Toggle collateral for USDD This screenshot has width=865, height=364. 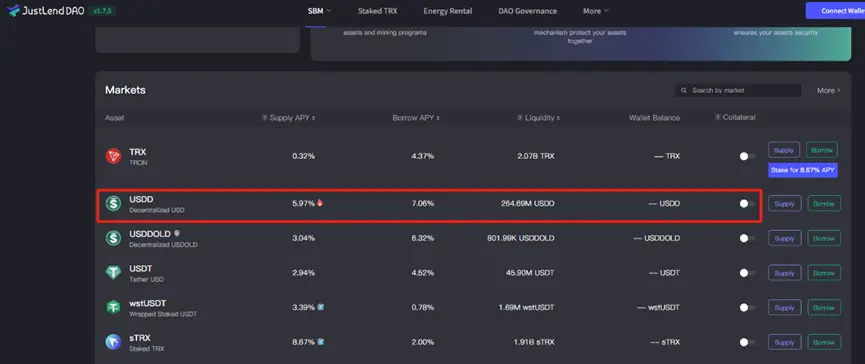click(x=747, y=204)
